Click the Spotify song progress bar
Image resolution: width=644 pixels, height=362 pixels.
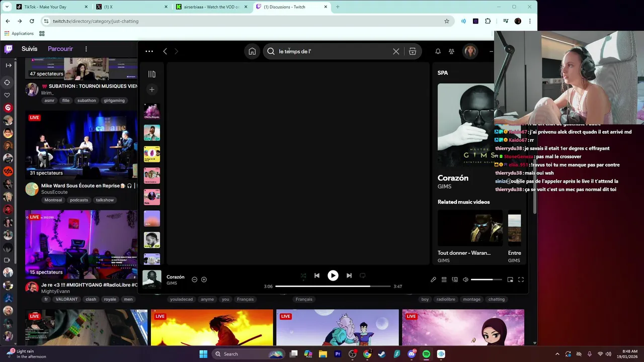tap(333, 286)
